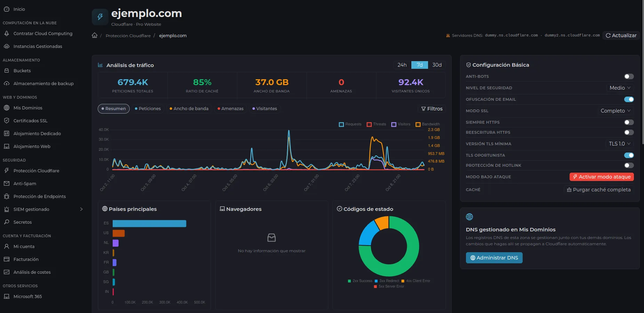Viewport: 644px width, 313px height.
Task: Open Buckets via its sidebar icon
Action: coord(7,71)
